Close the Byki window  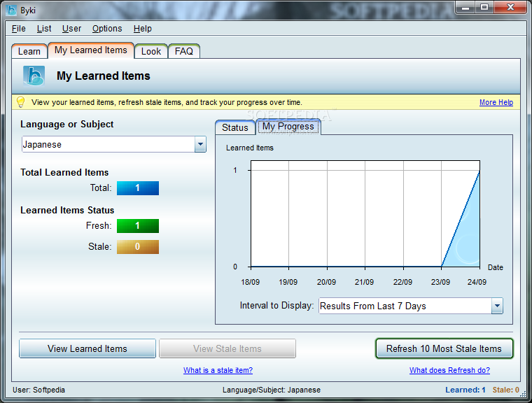(x=510, y=8)
